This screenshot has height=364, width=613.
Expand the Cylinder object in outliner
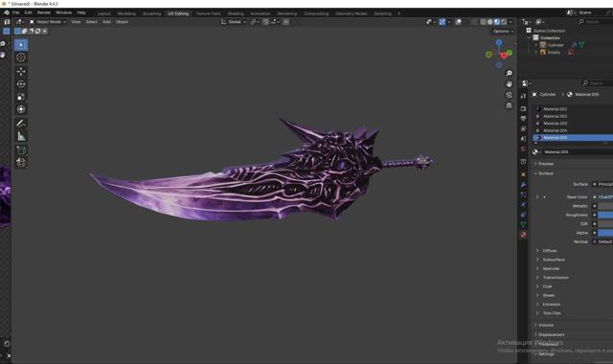tap(536, 45)
